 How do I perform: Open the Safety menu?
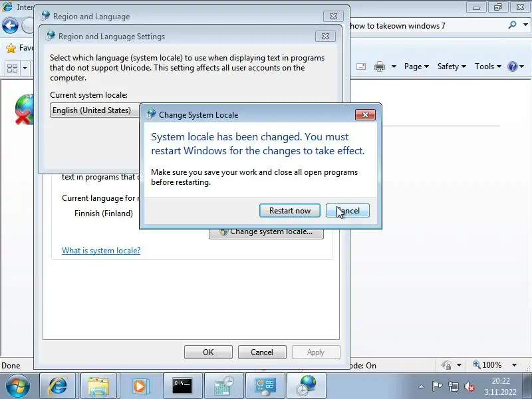click(452, 66)
